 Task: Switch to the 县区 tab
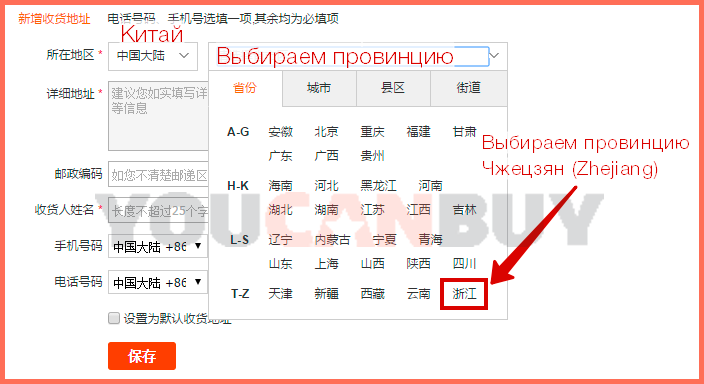coord(393,88)
